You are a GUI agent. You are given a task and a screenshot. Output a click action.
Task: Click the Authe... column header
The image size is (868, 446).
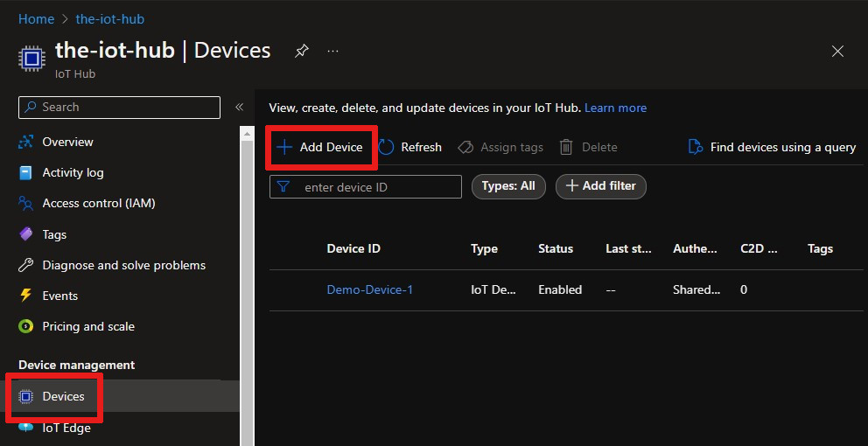click(x=696, y=249)
